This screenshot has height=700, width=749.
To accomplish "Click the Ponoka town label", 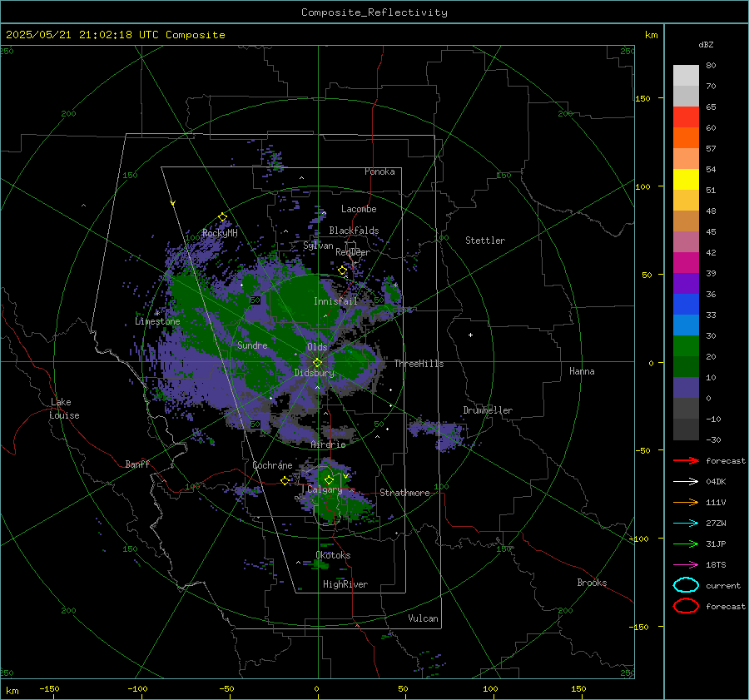I will click(x=379, y=171).
